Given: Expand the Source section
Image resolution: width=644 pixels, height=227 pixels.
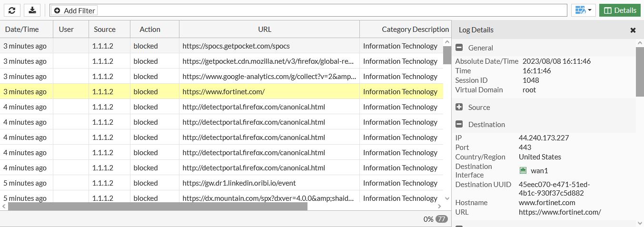Looking at the screenshot, I should click(x=459, y=107).
